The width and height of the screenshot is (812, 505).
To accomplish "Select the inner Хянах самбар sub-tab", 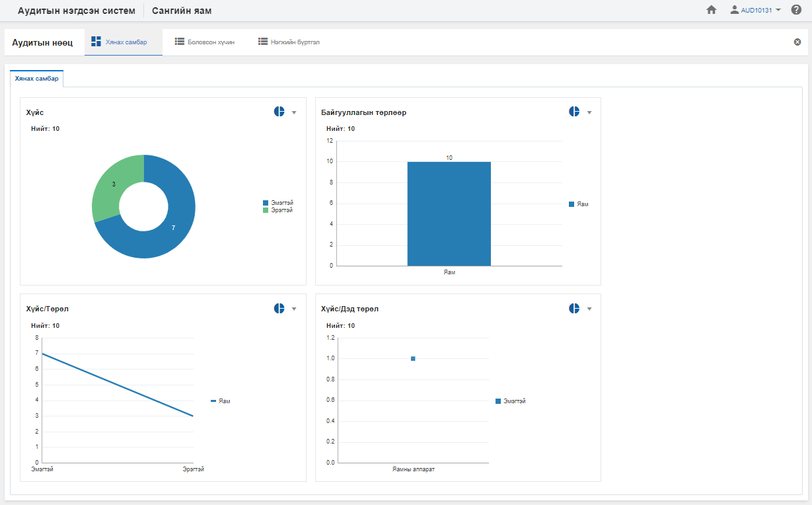I will pos(37,79).
